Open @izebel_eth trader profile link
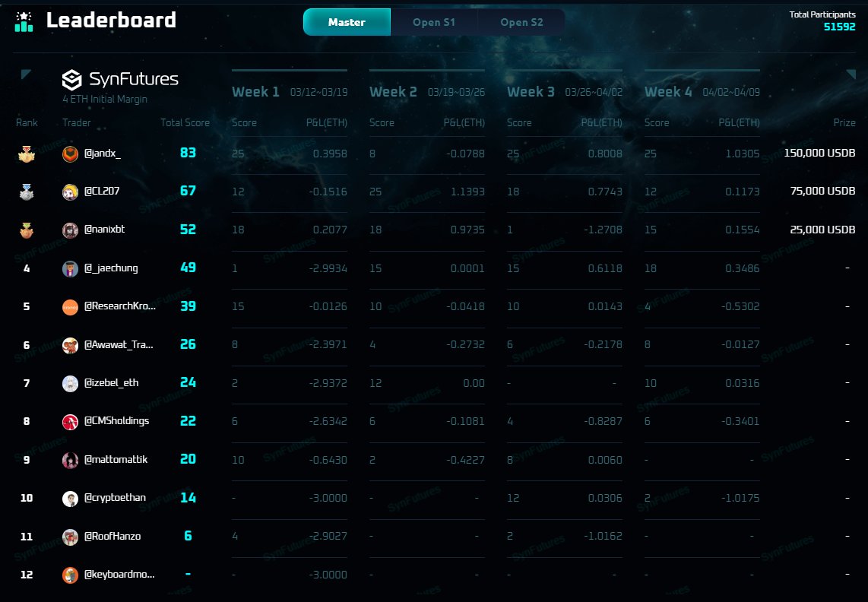The image size is (868, 602). [111, 382]
